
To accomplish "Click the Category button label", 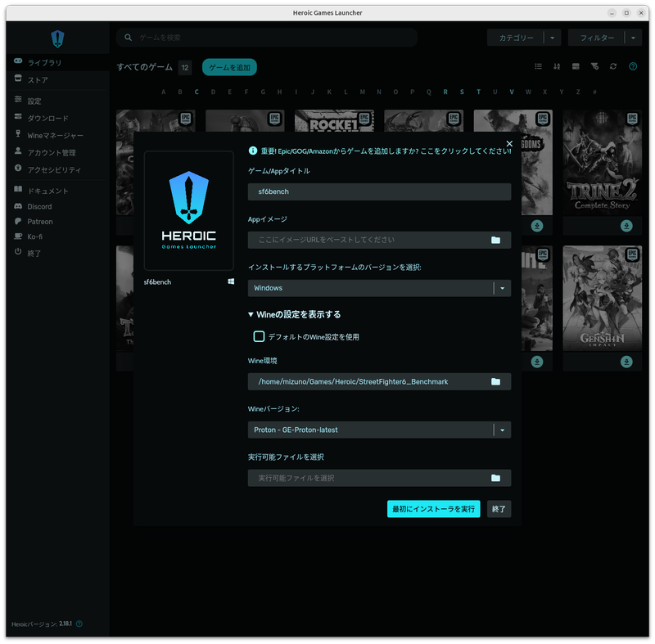I will 517,38.
